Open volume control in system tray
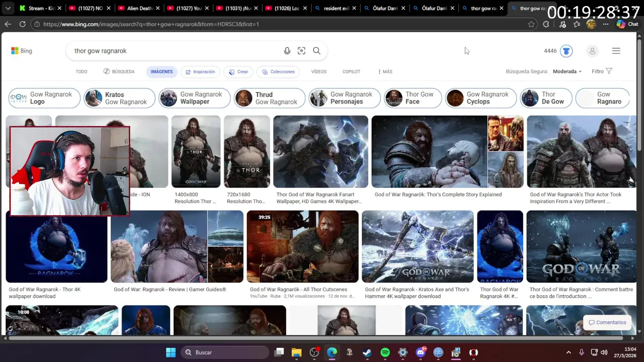 click(x=604, y=352)
